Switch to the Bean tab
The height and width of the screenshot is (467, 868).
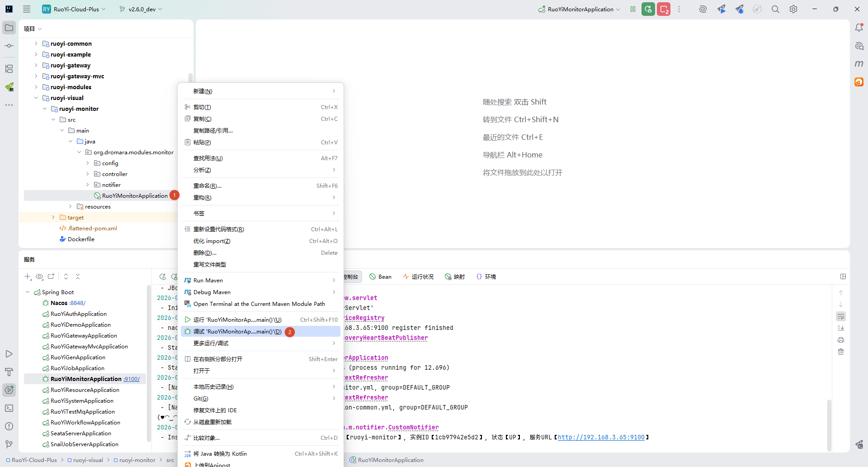coord(380,276)
